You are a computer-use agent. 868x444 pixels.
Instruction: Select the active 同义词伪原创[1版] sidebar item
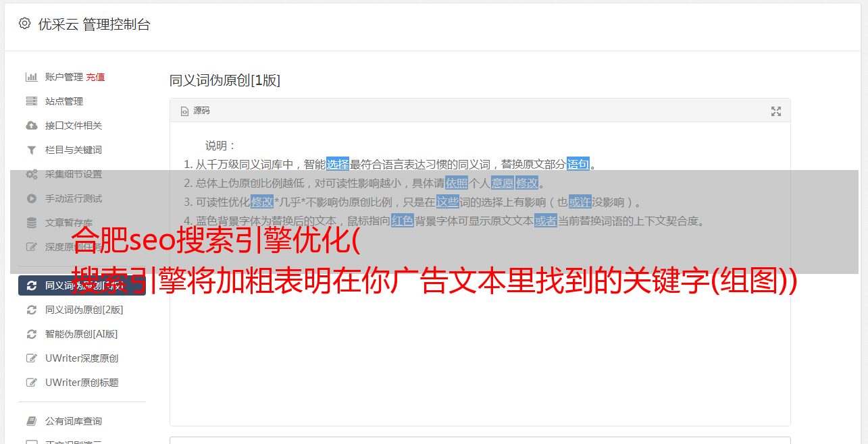click(82, 285)
